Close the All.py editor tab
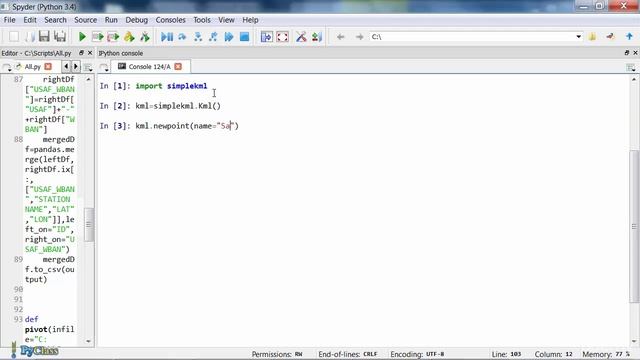Screen dimensions: 640x360 click(x=48, y=67)
